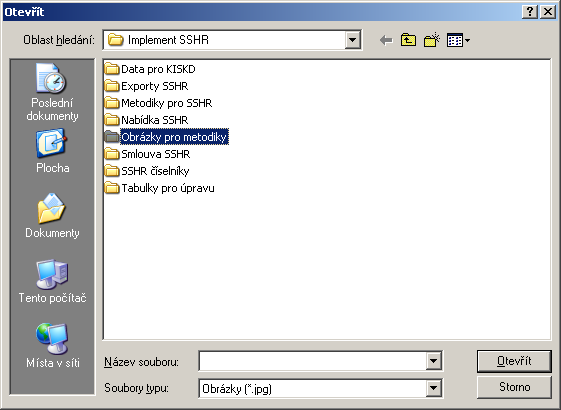Image resolution: width=561 pixels, height=410 pixels.
Task: Select folder name Tabulky pro úpravu
Action: (x=168, y=188)
